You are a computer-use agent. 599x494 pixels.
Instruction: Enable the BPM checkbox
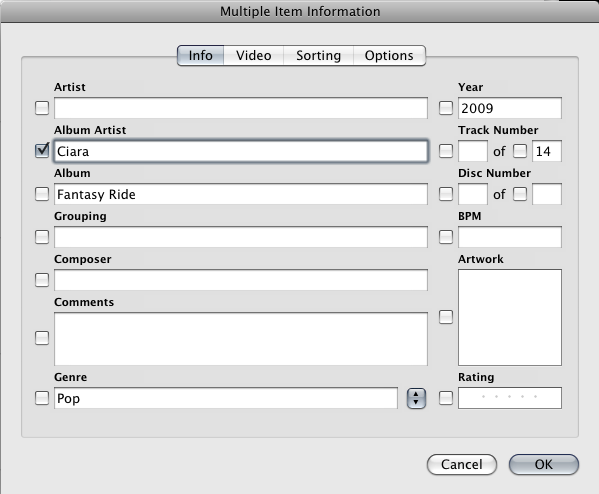pos(446,236)
